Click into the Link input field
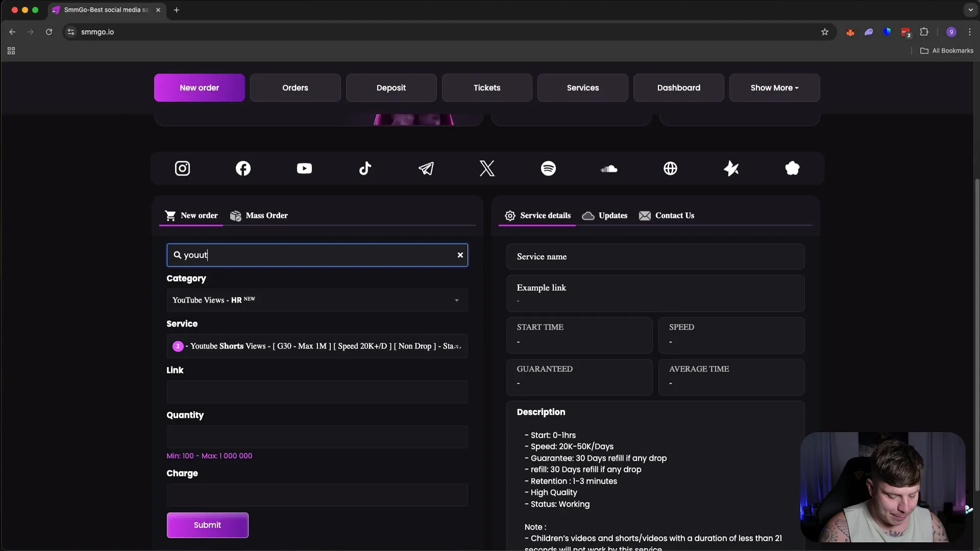This screenshot has height=551, width=980. pyautogui.click(x=317, y=392)
